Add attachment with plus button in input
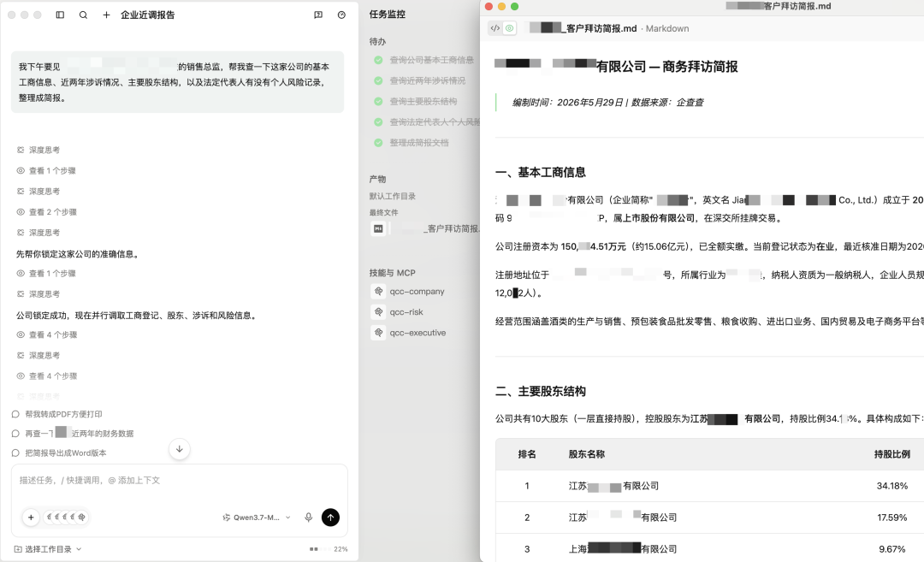 pyautogui.click(x=31, y=518)
